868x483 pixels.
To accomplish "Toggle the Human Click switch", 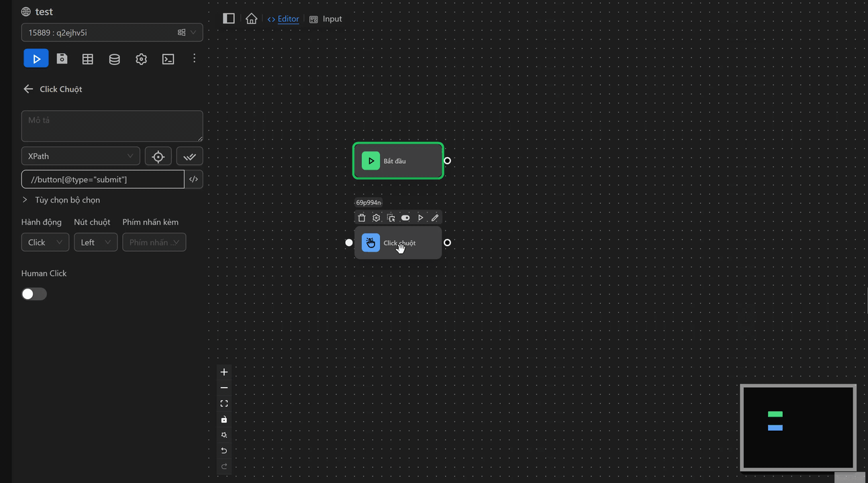I will pyautogui.click(x=34, y=294).
